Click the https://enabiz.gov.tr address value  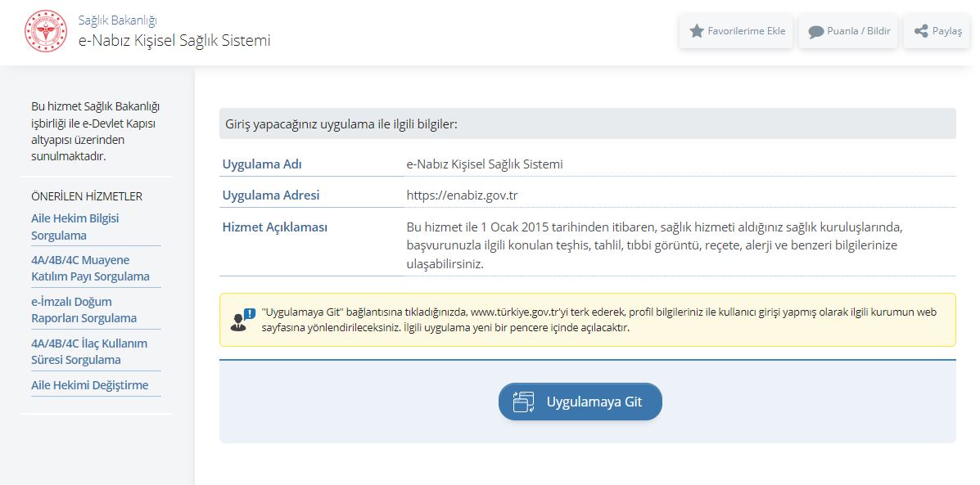(462, 195)
